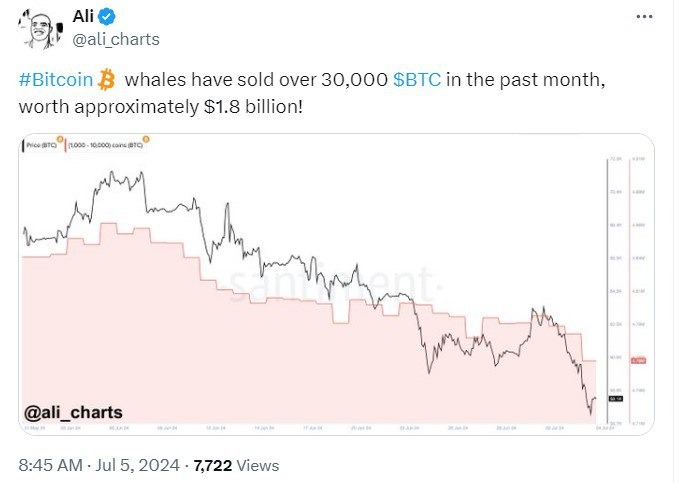Click the orange badge beside 1,000-10,000 coins legend

coord(146,139)
